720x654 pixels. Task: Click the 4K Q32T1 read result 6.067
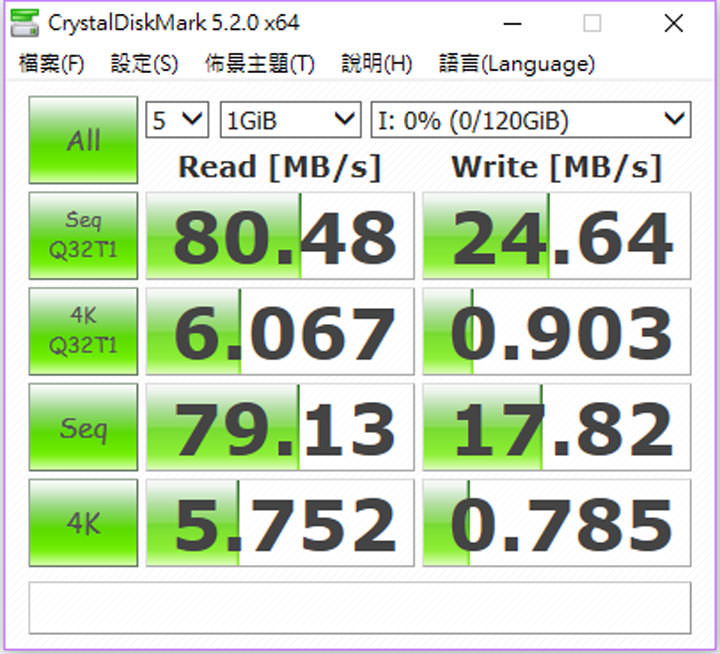pos(280,331)
